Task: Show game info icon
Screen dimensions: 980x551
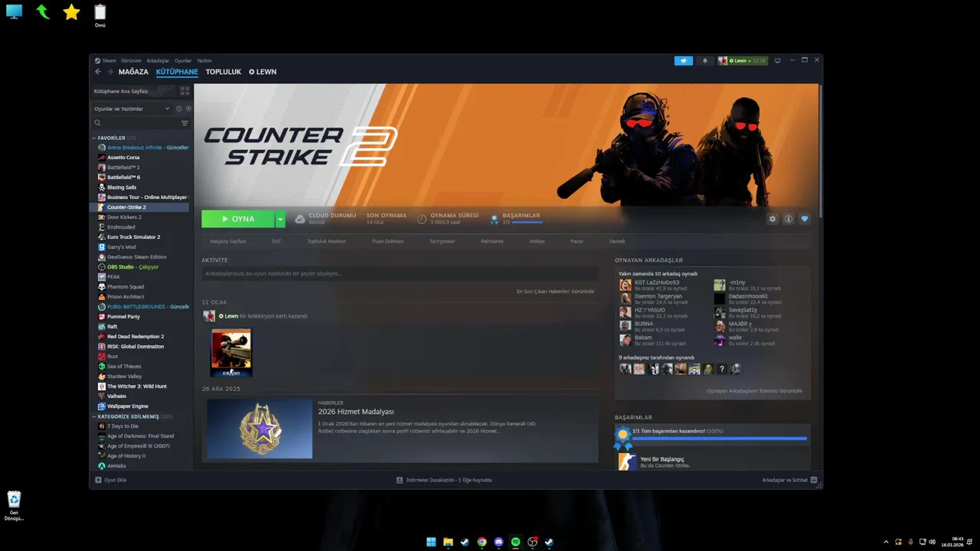Action: coord(789,219)
